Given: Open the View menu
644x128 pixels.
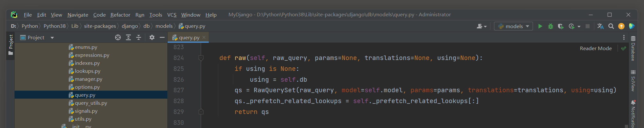Looking at the screenshot, I should (x=56, y=15).
